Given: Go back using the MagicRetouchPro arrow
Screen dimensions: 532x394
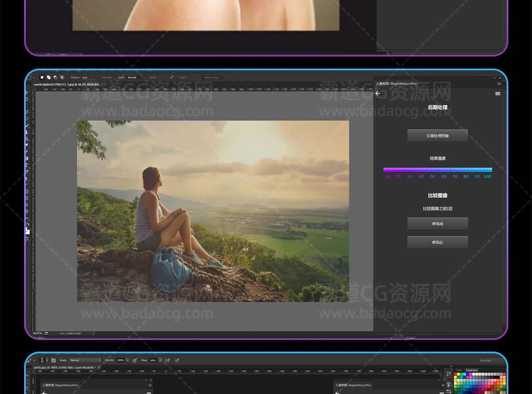Looking at the screenshot, I should [x=378, y=94].
